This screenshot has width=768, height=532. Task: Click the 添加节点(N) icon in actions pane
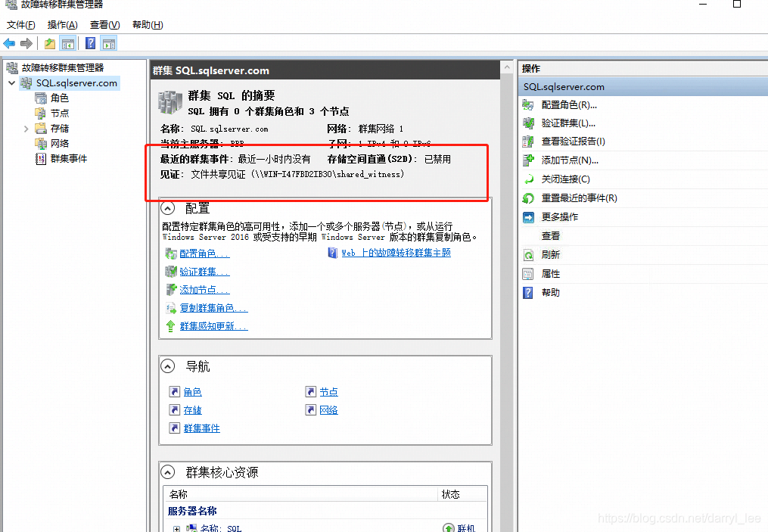coord(528,160)
